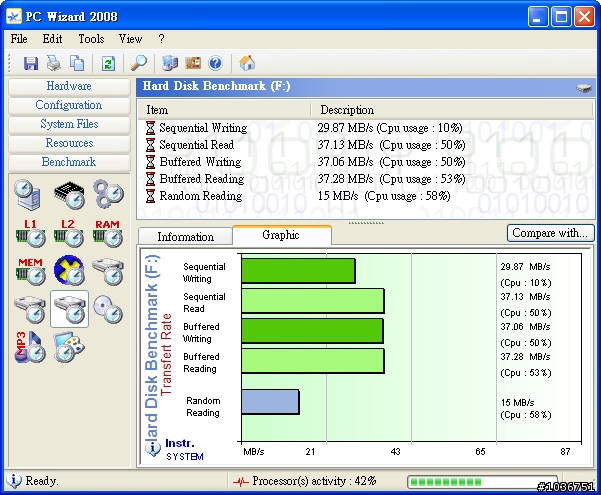Run the L1 cache benchmark
Screen dimensions: 601x495
pyautogui.click(x=31, y=233)
